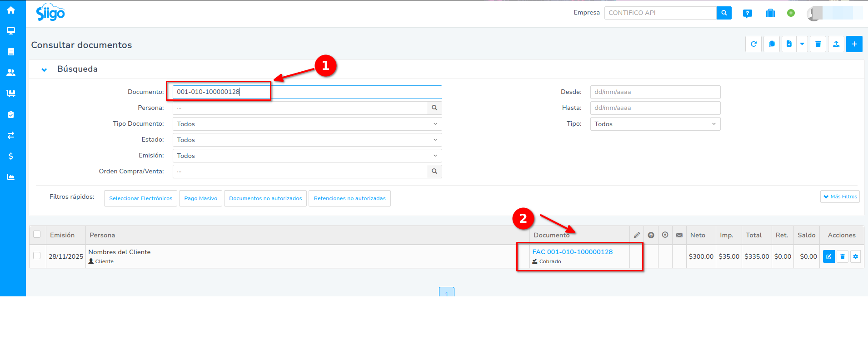868x359 pixels.
Task: Open the FAC 001-010-100000128 document link
Action: 572,252
